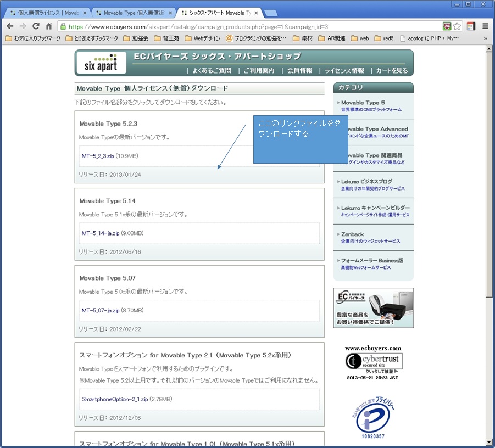Close the 個人無償ライセンス tab
Screen dimensions: 495x448
(x=85, y=13)
